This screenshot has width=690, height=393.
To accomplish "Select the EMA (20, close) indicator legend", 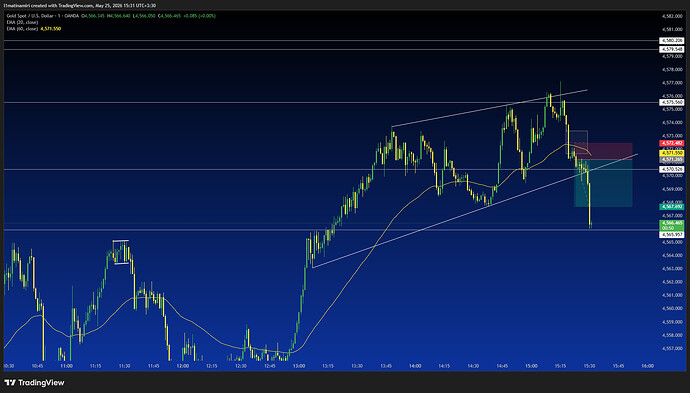I will click(x=22, y=22).
